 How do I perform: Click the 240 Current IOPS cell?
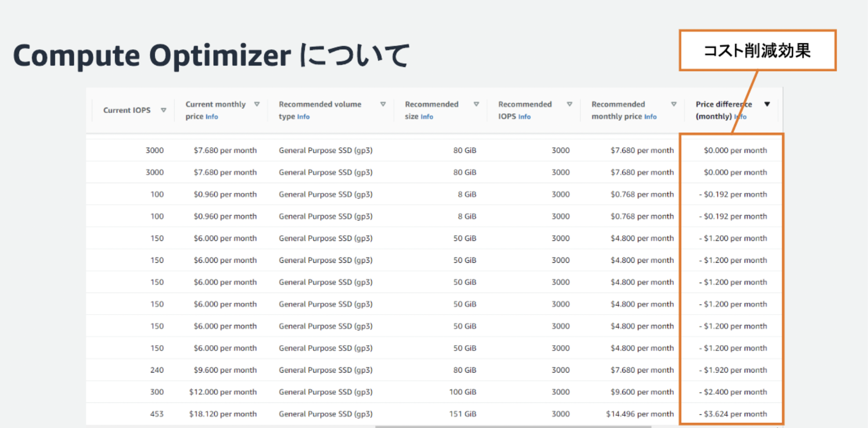pos(157,370)
